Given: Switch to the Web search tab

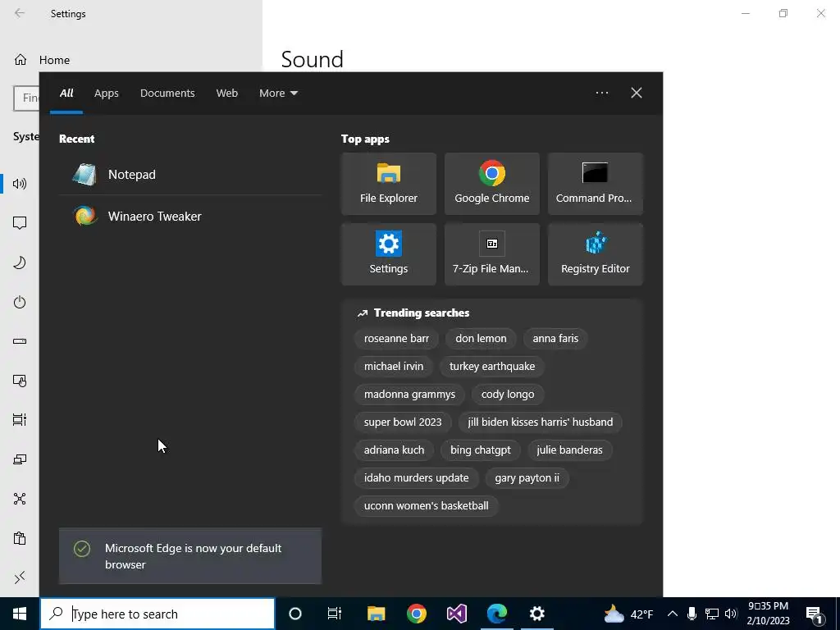Looking at the screenshot, I should tap(226, 94).
